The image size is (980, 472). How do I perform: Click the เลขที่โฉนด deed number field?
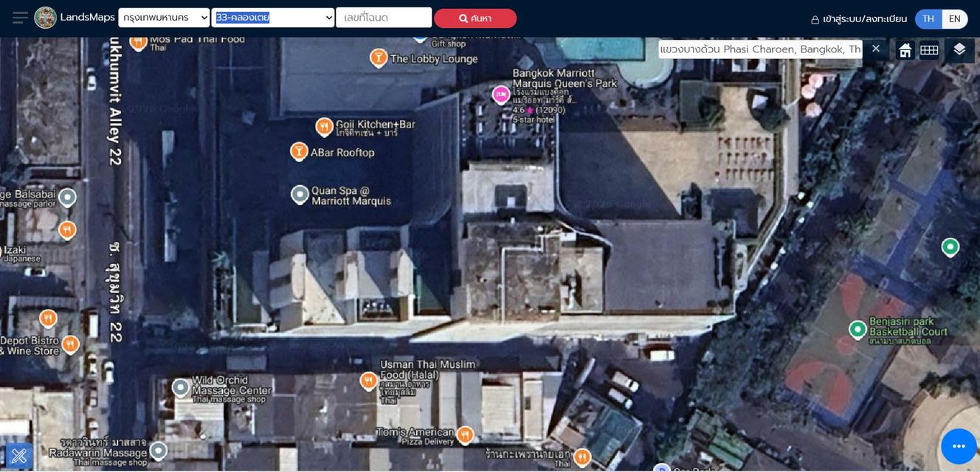point(383,18)
